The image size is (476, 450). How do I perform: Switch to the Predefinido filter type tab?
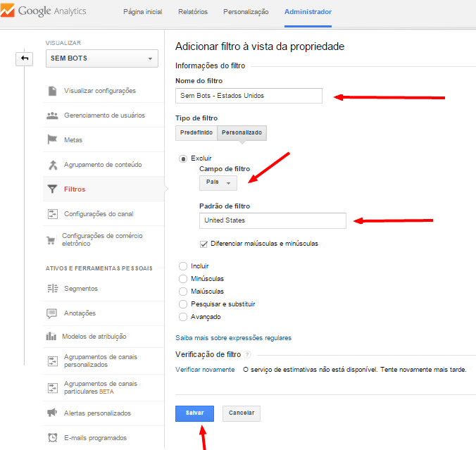(x=196, y=132)
